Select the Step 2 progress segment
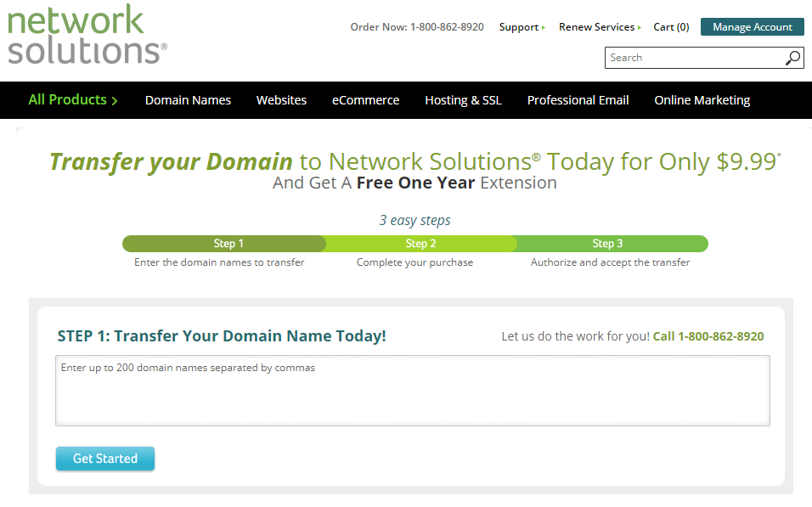Viewport: 812px width, 507px height. pos(420,244)
